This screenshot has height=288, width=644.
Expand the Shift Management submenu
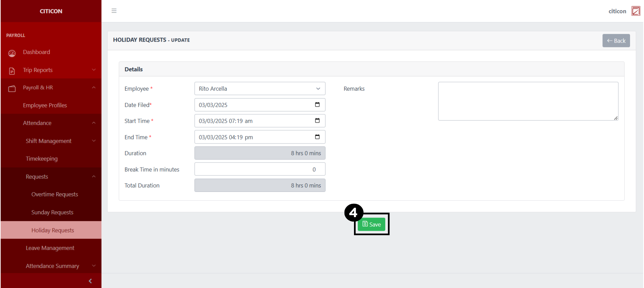pos(94,141)
